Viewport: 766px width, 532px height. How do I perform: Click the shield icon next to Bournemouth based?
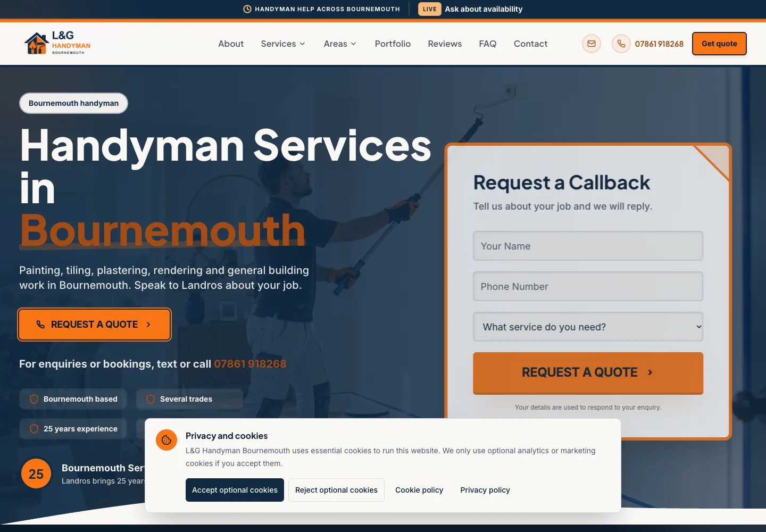coord(34,399)
